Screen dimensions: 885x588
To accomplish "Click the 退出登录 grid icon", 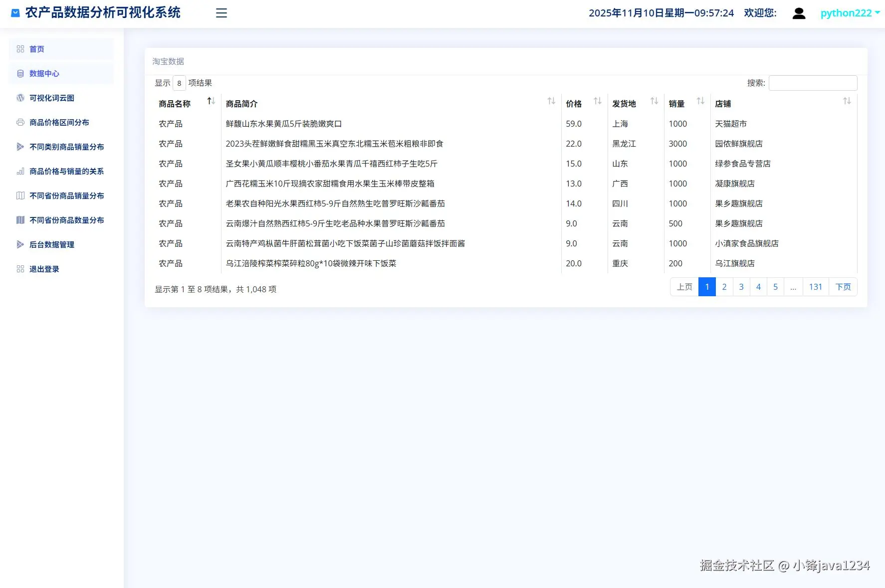I will click(x=20, y=269).
